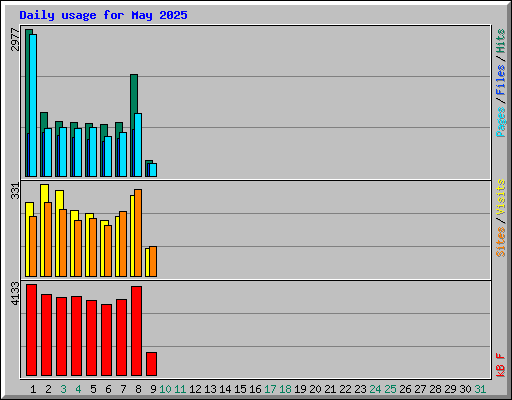Click day label 25 on x-axis
512x400 pixels.
pyautogui.click(x=390, y=389)
